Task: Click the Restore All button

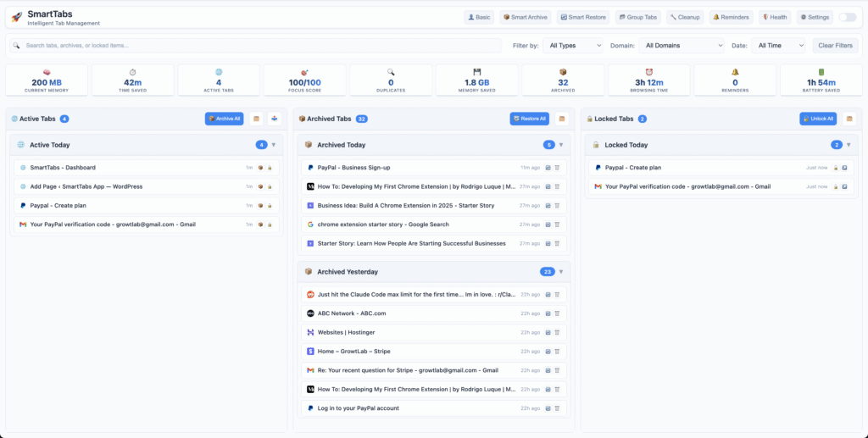Action: (x=529, y=119)
